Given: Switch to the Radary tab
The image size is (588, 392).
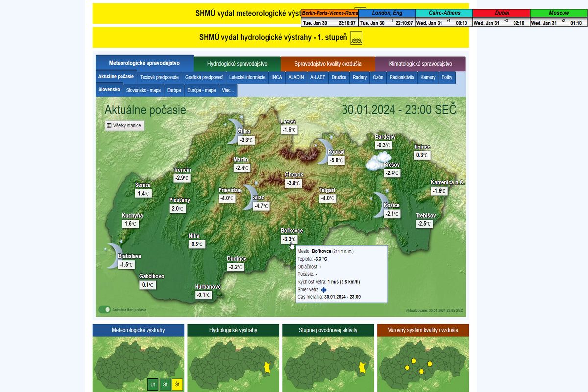Looking at the screenshot, I should coord(359,77).
